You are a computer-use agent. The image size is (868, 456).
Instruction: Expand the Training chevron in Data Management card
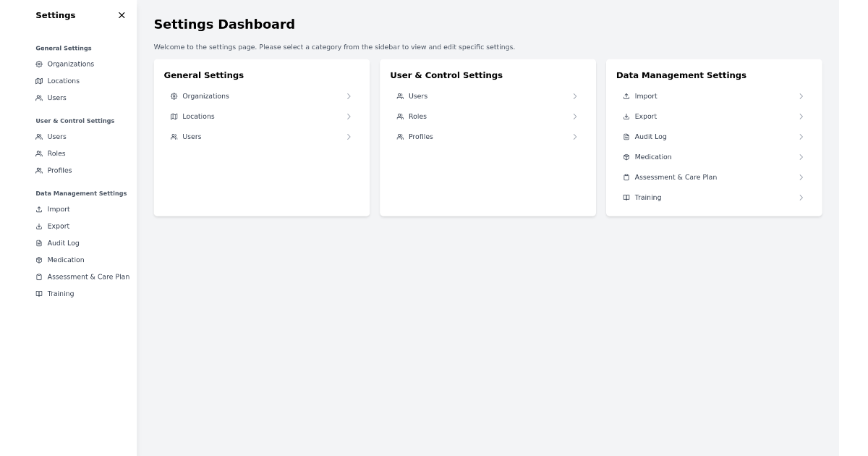801,198
